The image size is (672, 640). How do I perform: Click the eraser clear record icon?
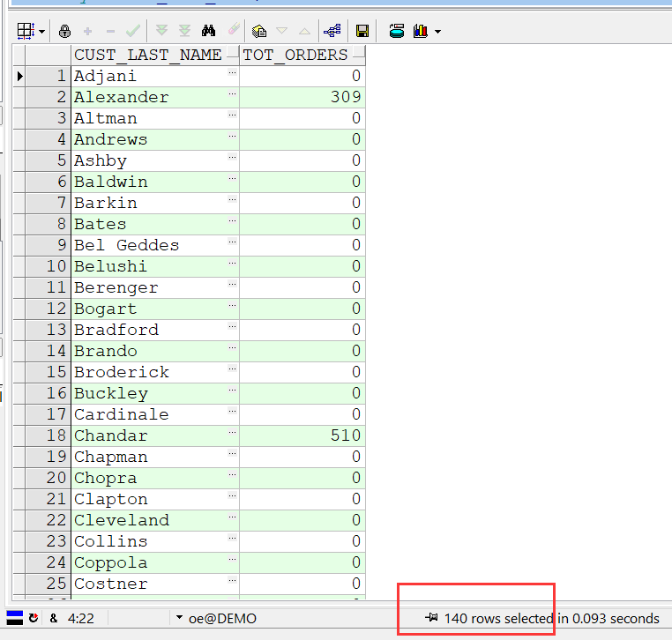point(234,30)
